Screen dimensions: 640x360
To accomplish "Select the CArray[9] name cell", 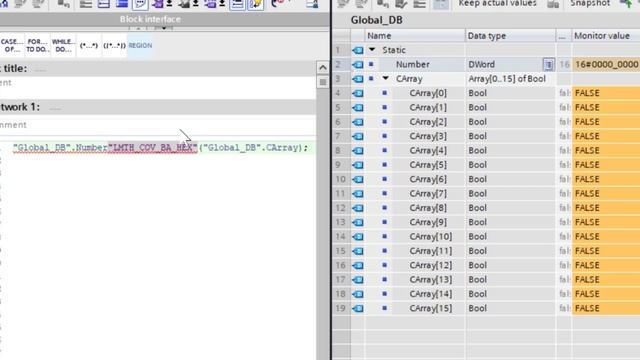I will (428, 222).
